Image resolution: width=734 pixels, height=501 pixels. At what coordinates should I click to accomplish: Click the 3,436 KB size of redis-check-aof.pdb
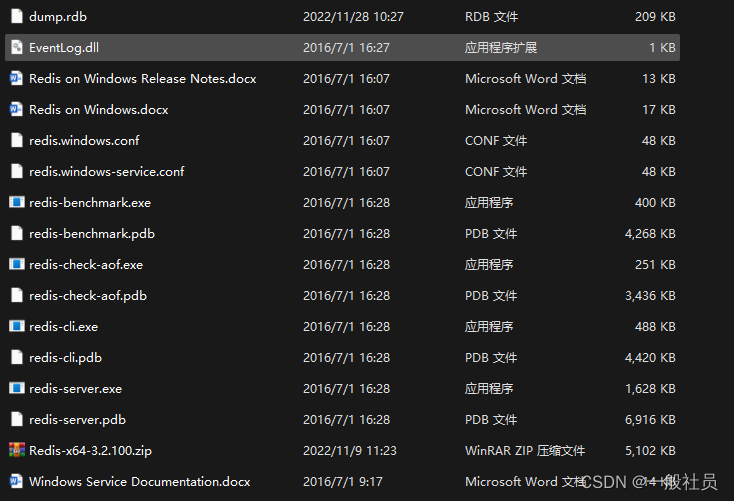[650, 295]
